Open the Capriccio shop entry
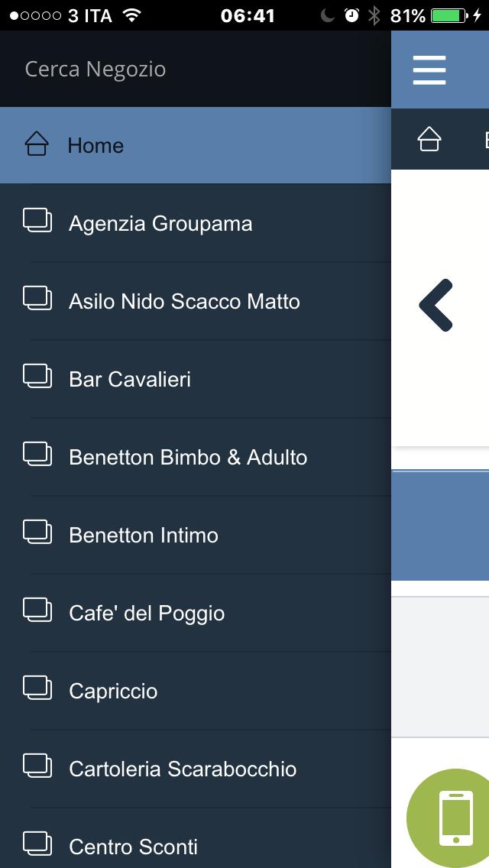 (196, 691)
